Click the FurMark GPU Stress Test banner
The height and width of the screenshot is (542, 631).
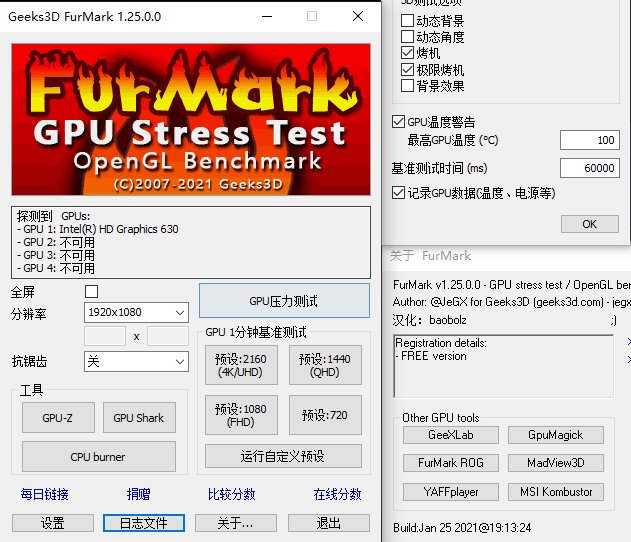(x=191, y=118)
